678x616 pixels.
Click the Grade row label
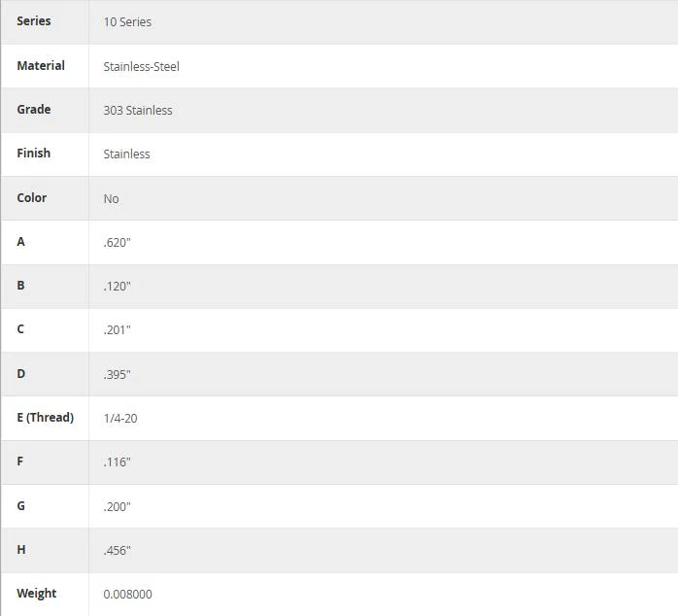point(34,110)
